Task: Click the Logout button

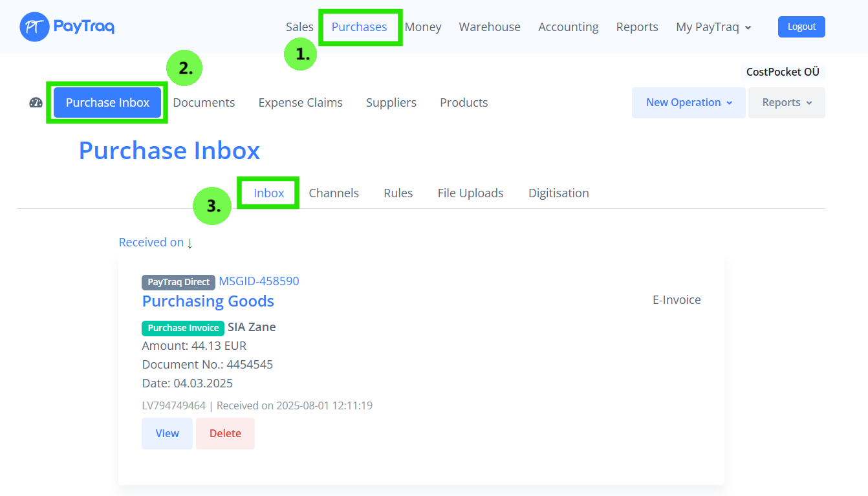Action: point(801,27)
